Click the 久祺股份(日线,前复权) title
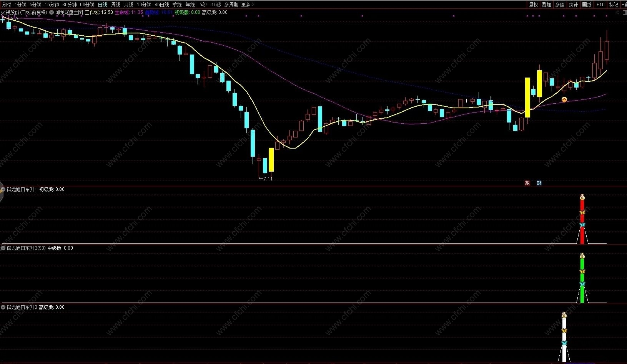 point(24,12)
